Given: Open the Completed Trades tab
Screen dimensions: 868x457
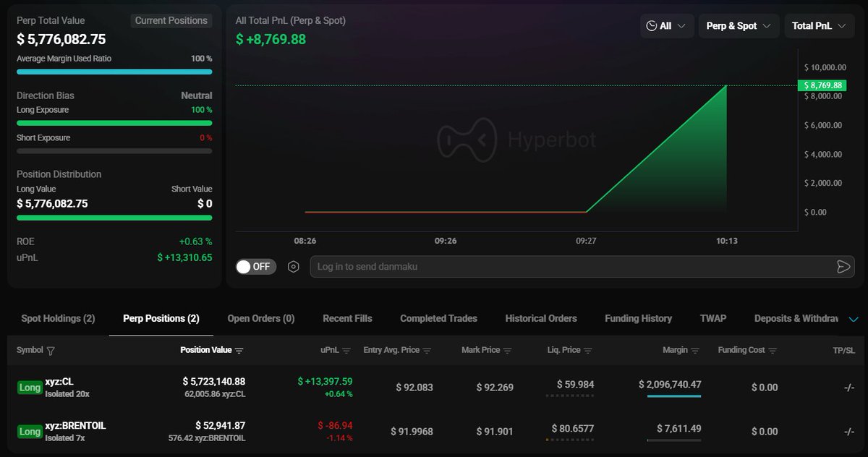Looking at the screenshot, I should [x=438, y=318].
